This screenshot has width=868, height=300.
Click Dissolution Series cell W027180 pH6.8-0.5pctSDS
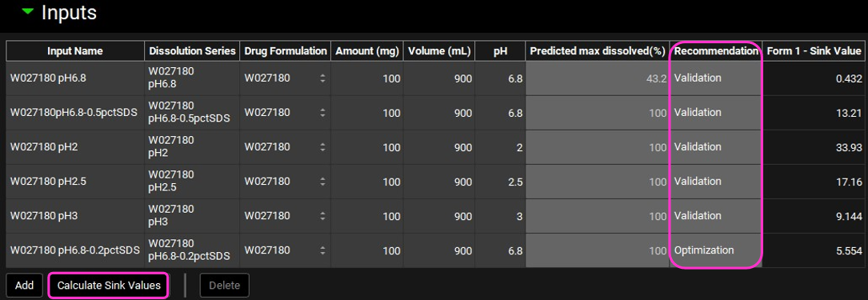[193, 113]
